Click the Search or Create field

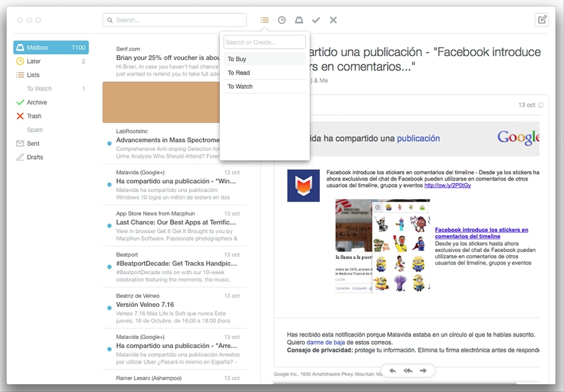tap(265, 42)
